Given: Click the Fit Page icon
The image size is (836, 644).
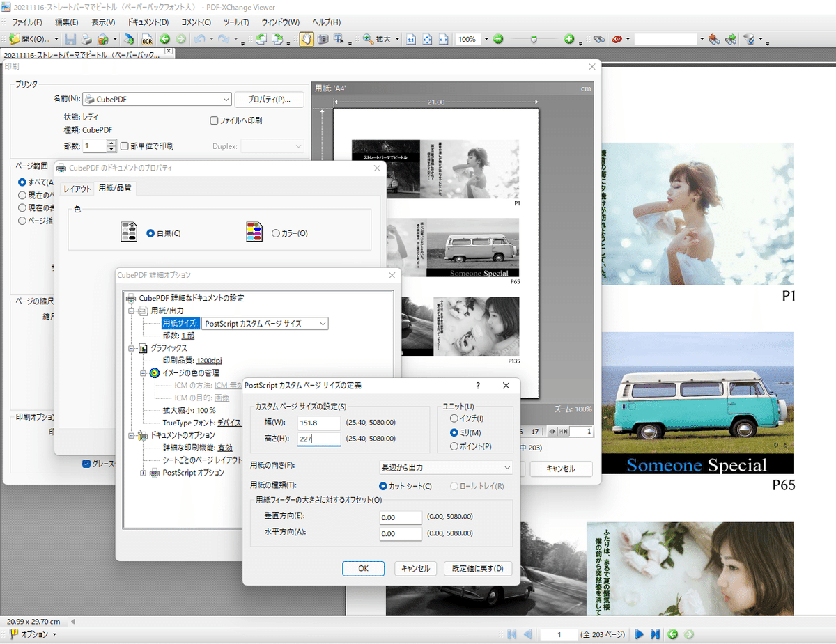Looking at the screenshot, I should coord(428,39).
